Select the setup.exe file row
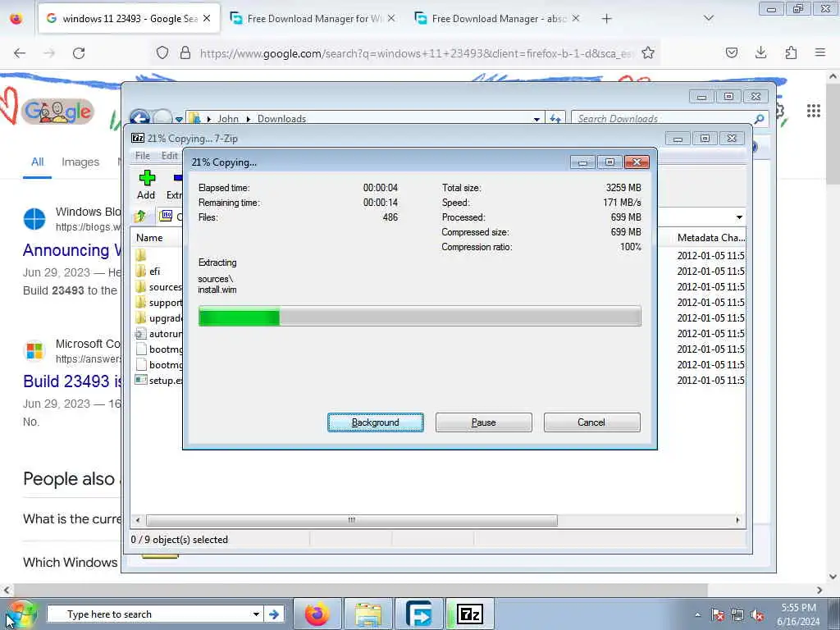Viewport: 840px width, 630px height. (158, 380)
